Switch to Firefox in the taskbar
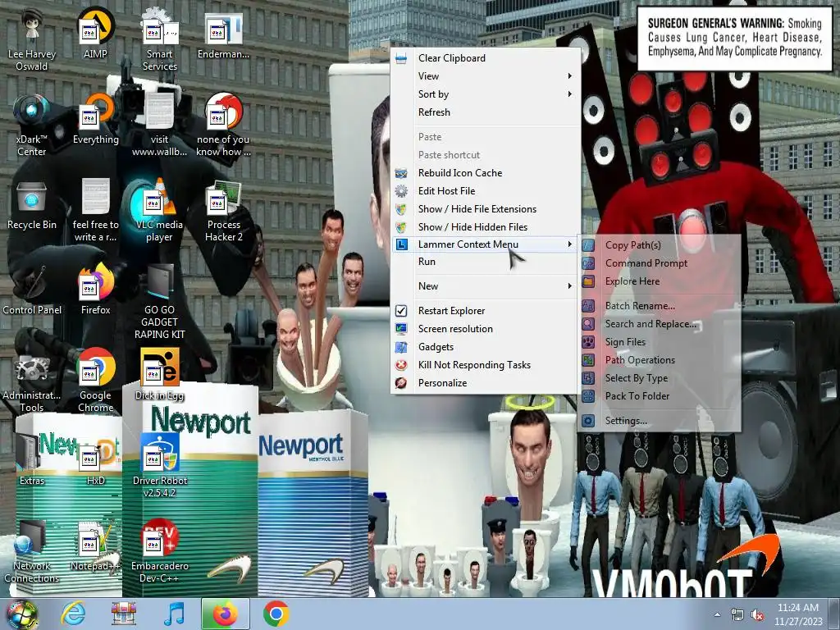This screenshot has width=840, height=630. pos(225,614)
